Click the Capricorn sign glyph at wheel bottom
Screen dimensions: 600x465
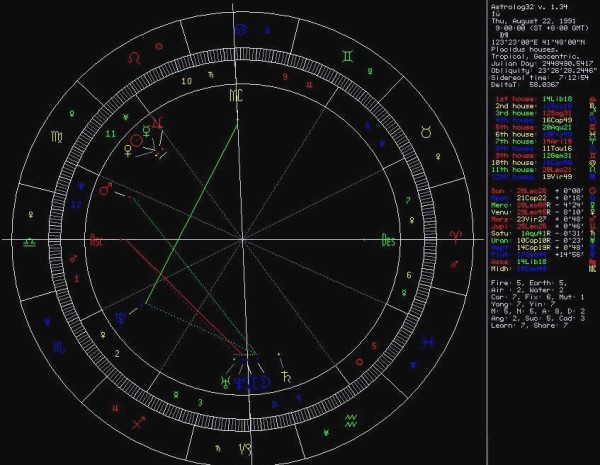pos(245,448)
